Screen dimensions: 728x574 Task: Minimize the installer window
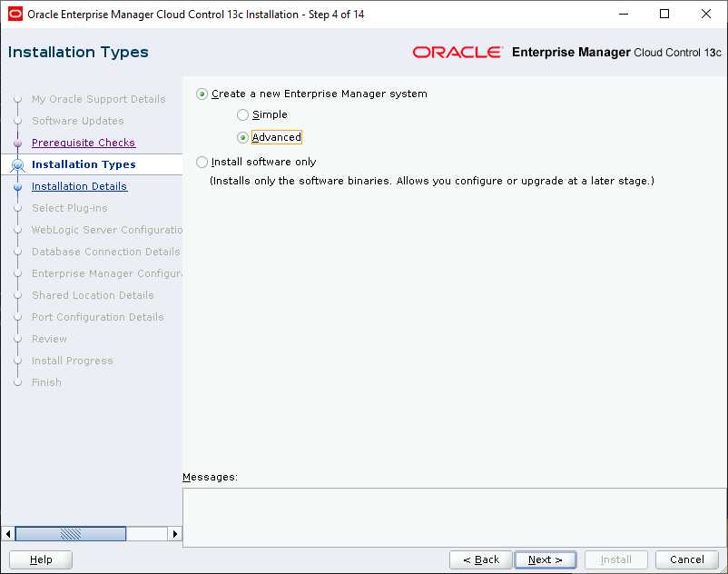coord(624,14)
